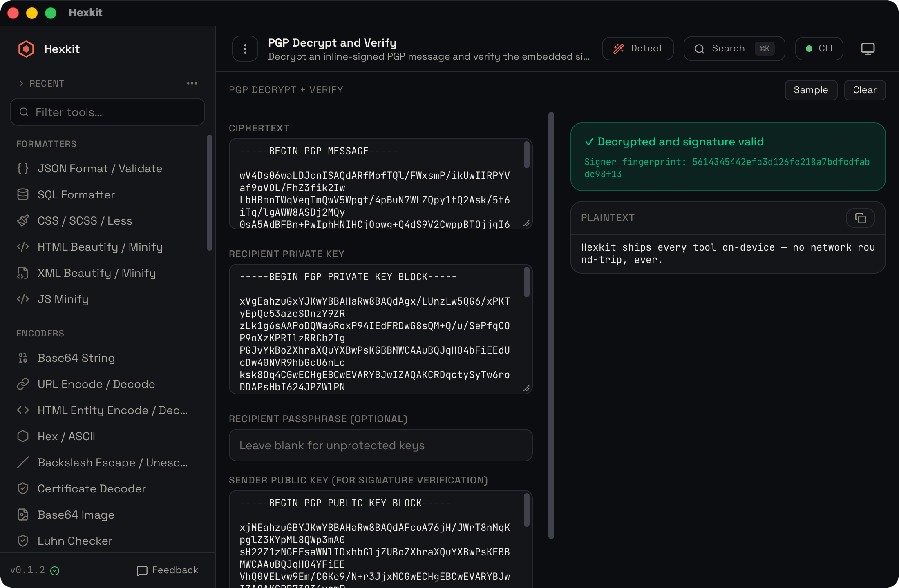The height and width of the screenshot is (588, 899).
Task: Focus the Recipient Passphrase input field
Action: point(380,445)
